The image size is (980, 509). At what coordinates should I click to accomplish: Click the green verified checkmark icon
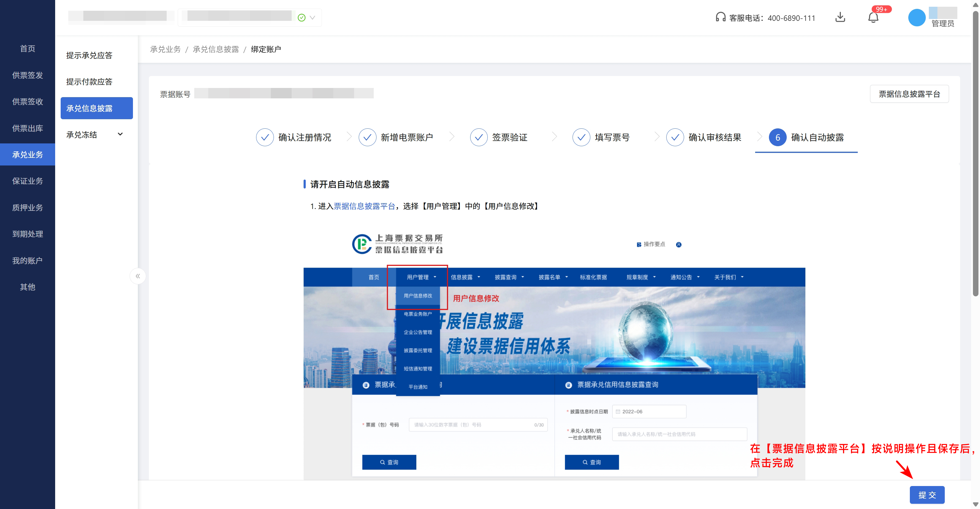pos(301,17)
